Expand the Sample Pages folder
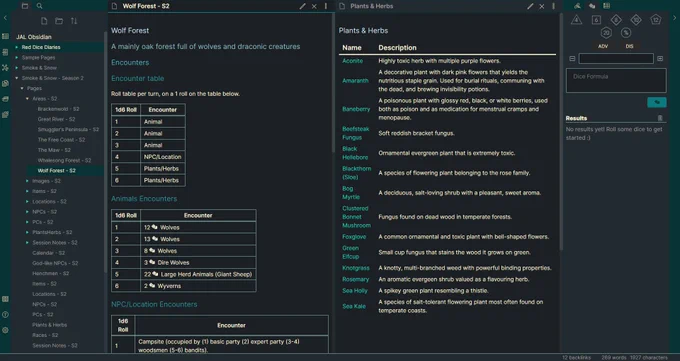Screen dimensions: 680x361 tap(16, 58)
